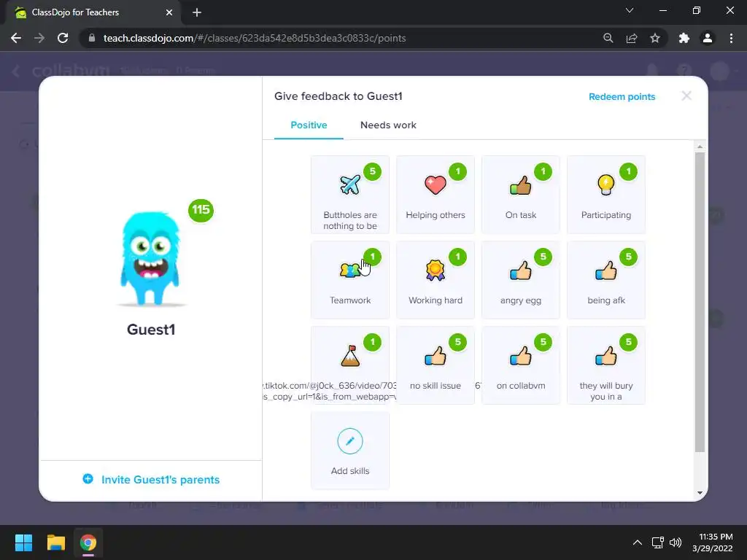Open Chrome zoom indicator icon
The height and width of the screenshot is (560, 747).
click(x=608, y=38)
